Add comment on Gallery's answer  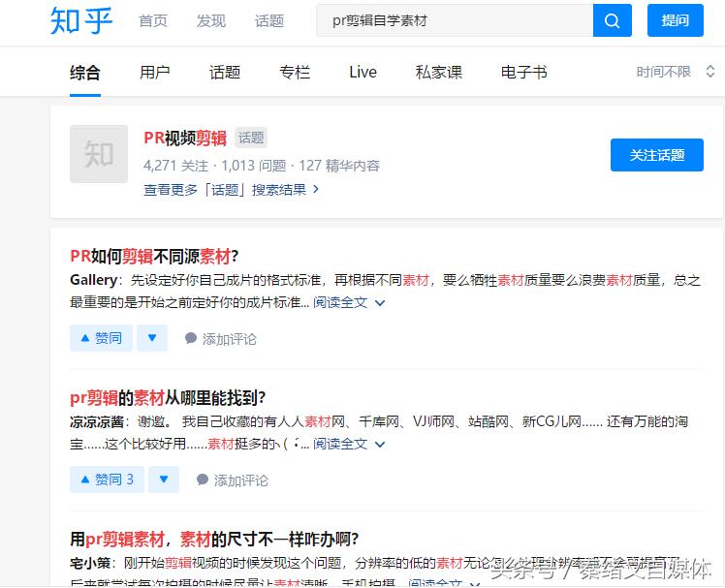click(x=221, y=339)
